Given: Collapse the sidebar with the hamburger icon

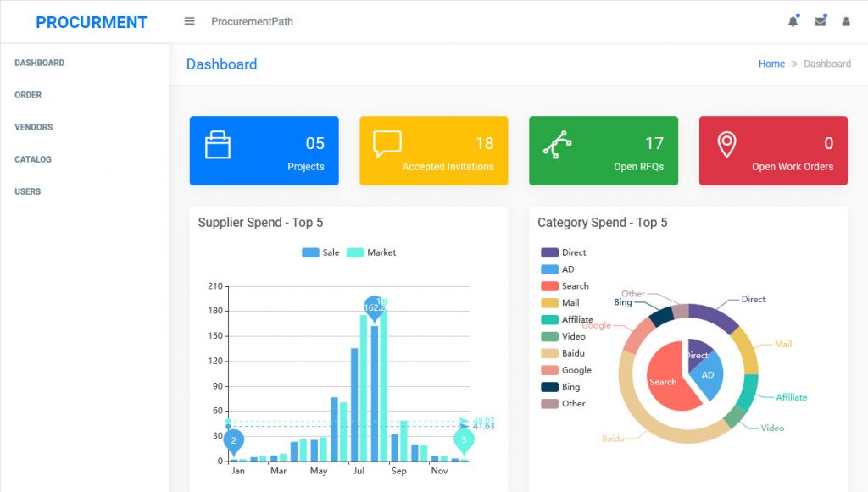Looking at the screenshot, I should [x=189, y=20].
